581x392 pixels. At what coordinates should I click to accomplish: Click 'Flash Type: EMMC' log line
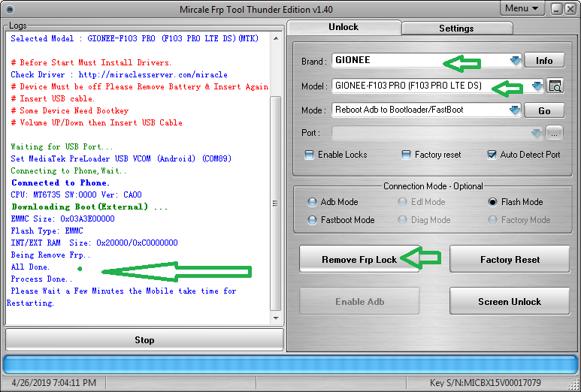[47, 231]
